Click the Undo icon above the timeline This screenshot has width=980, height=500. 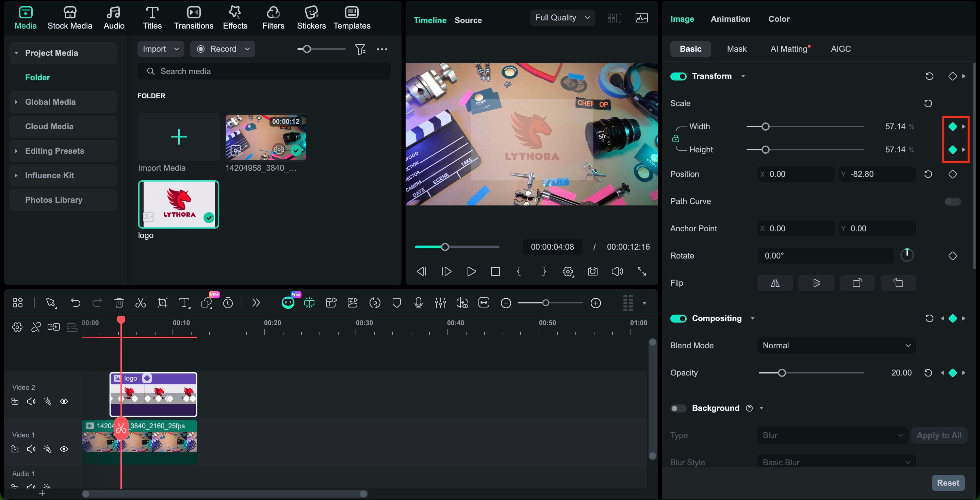click(x=75, y=303)
